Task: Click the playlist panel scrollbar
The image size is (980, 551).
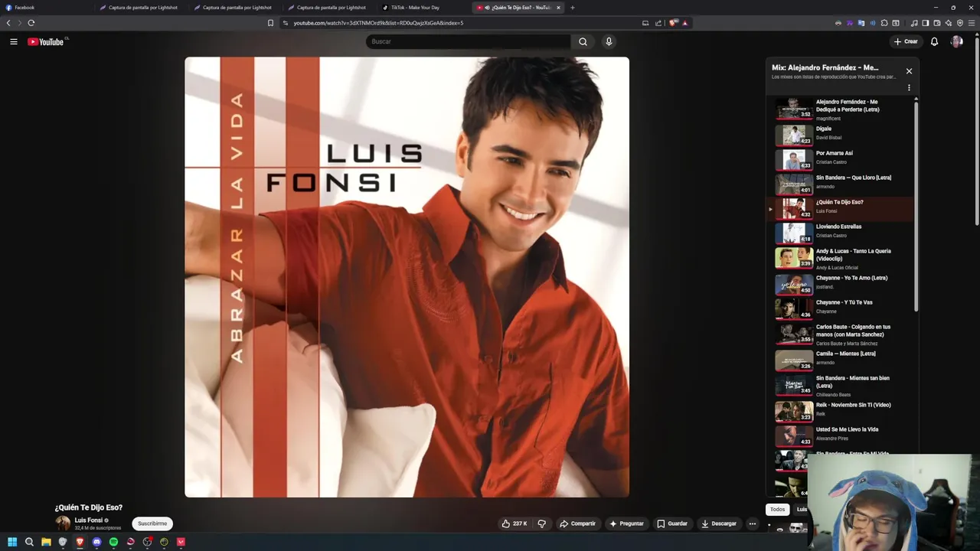Action: pyautogui.click(x=916, y=205)
